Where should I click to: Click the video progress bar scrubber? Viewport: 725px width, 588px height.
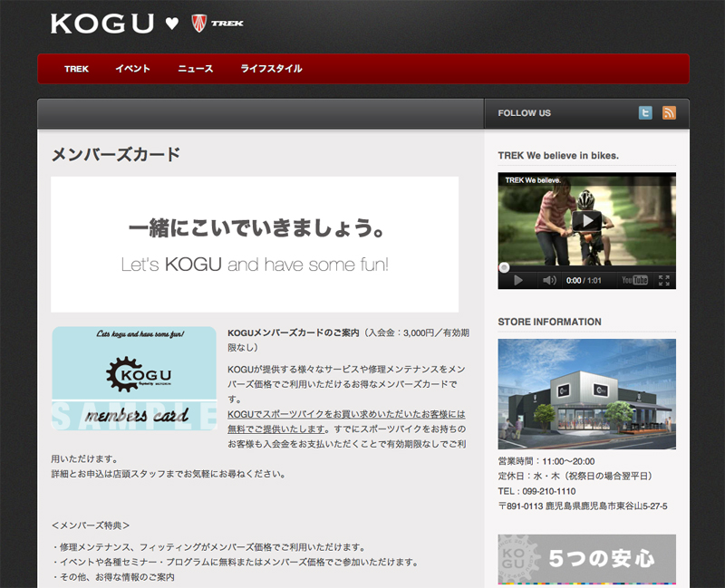coord(504,267)
